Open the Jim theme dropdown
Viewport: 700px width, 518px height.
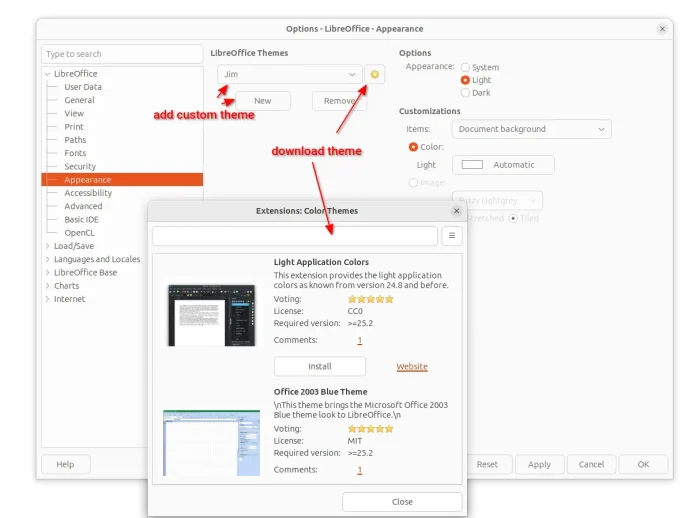(290, 75)
